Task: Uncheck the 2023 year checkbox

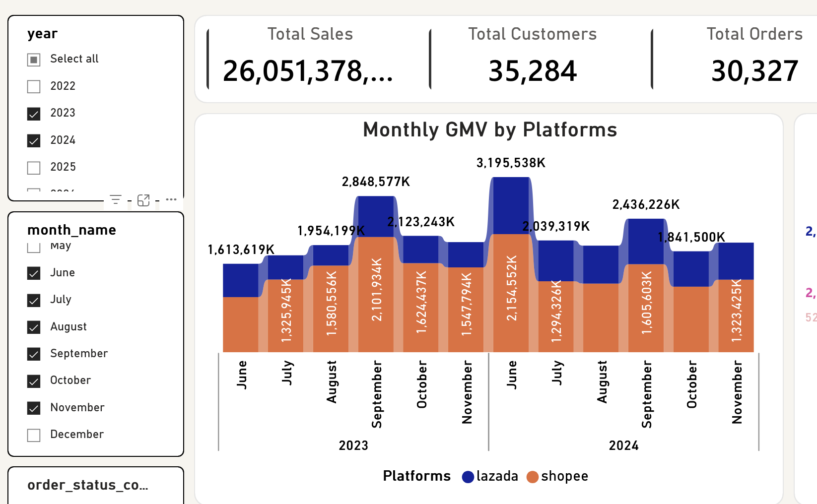Action: point(33,114)
